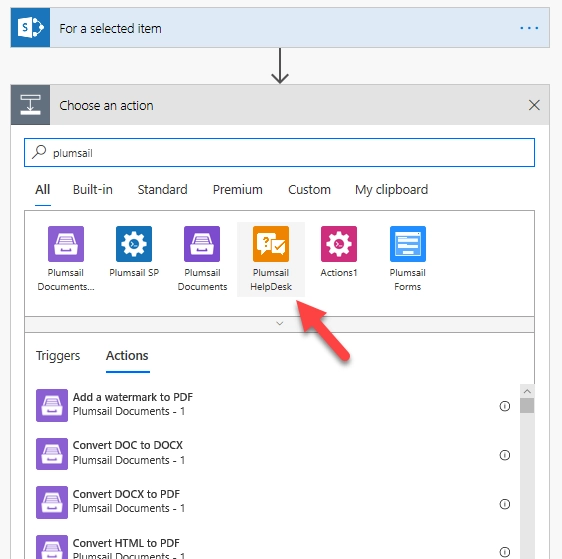The image size is (562, 559).
Task: Close the Choose an action panel
Action: [x=534, y=105]
